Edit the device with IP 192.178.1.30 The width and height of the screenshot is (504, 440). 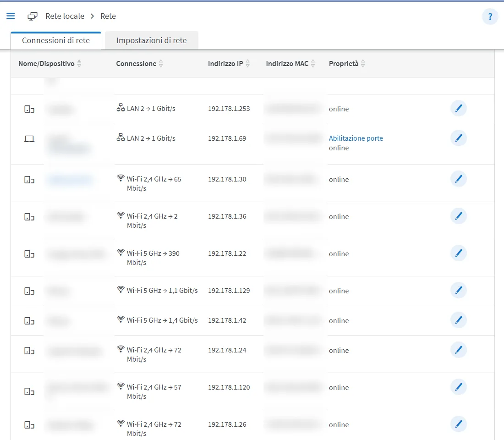(x=458, y=179)
